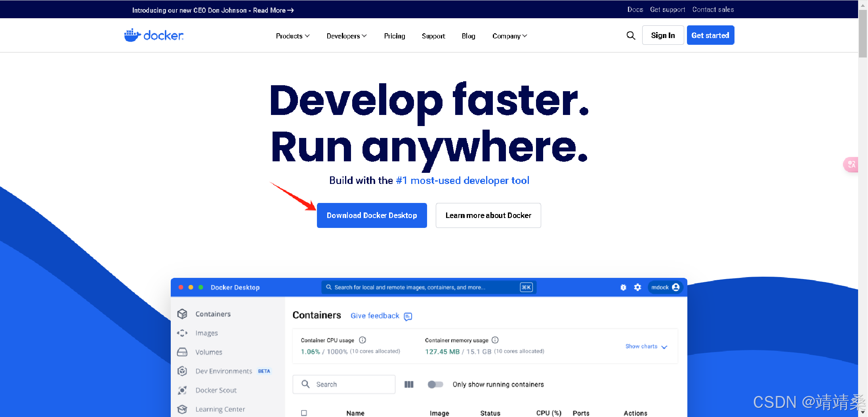Click the translate floating icon at right edge
Viewport: 868px width, 417px height.
(851, 164)
